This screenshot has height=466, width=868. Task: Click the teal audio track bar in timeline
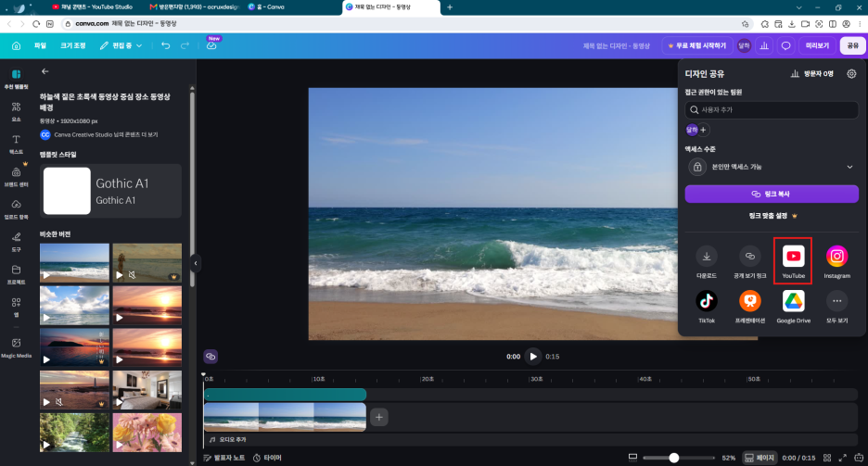coord(285,395)
